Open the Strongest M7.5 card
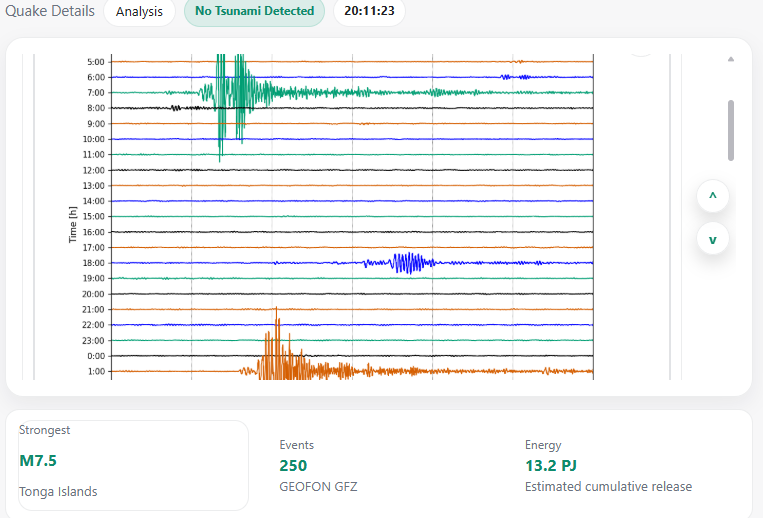 (x=133, y=465)
